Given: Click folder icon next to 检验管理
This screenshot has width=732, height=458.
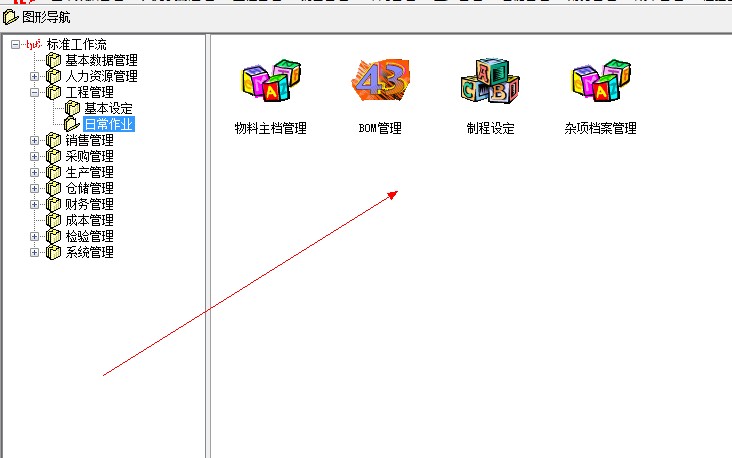Looking at the screenshot, I should pos(53,236).
